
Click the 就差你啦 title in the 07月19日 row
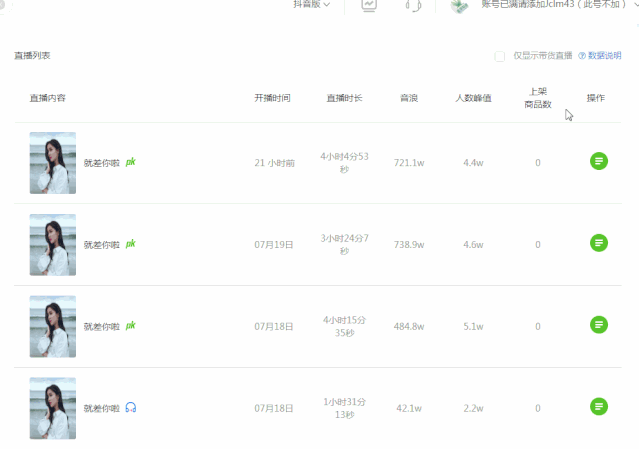tap(101, 245)
